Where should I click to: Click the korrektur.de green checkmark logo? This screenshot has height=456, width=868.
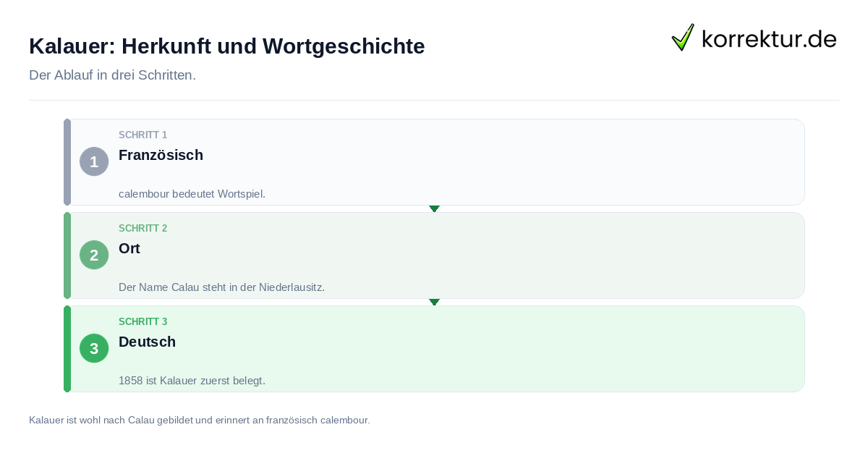coord(683,37)
